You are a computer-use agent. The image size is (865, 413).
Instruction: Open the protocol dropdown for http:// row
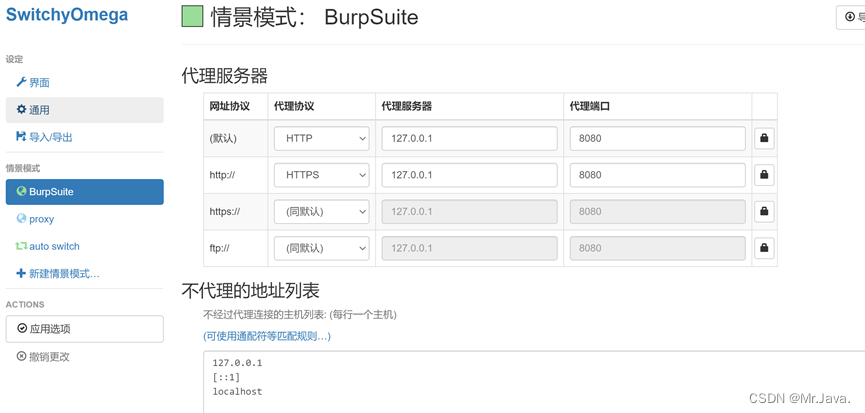tap(322, 175)
